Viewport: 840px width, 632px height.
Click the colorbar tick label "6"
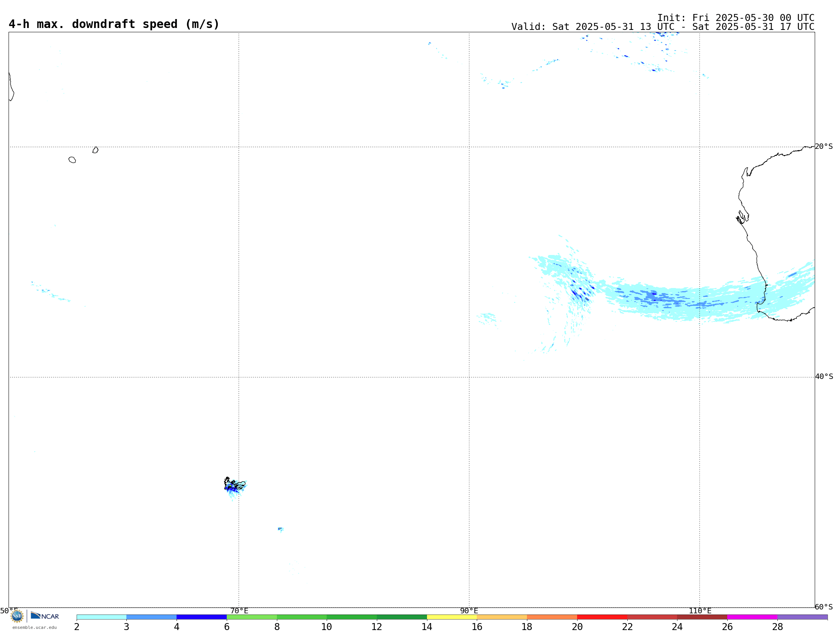click(x=227, y=627)
